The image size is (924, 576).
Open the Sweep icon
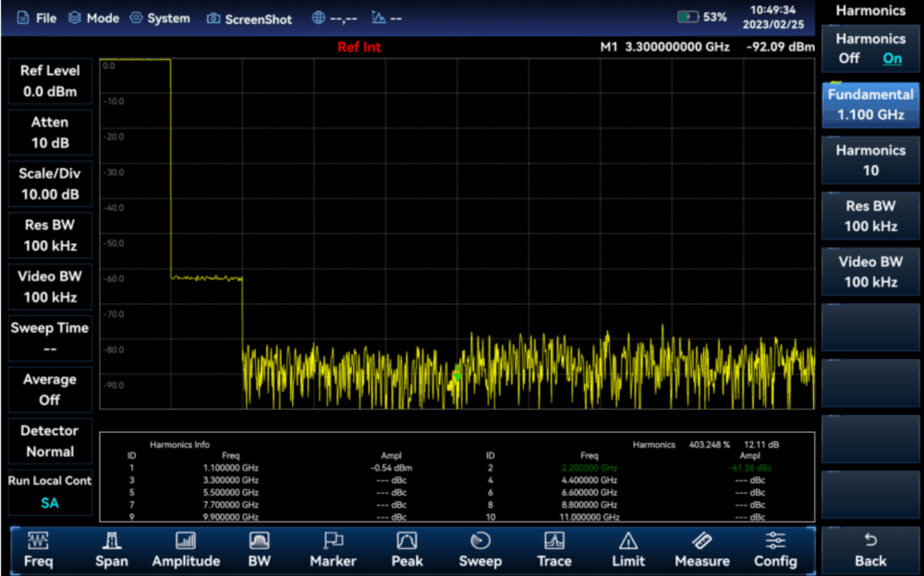(x=480, y=549)
